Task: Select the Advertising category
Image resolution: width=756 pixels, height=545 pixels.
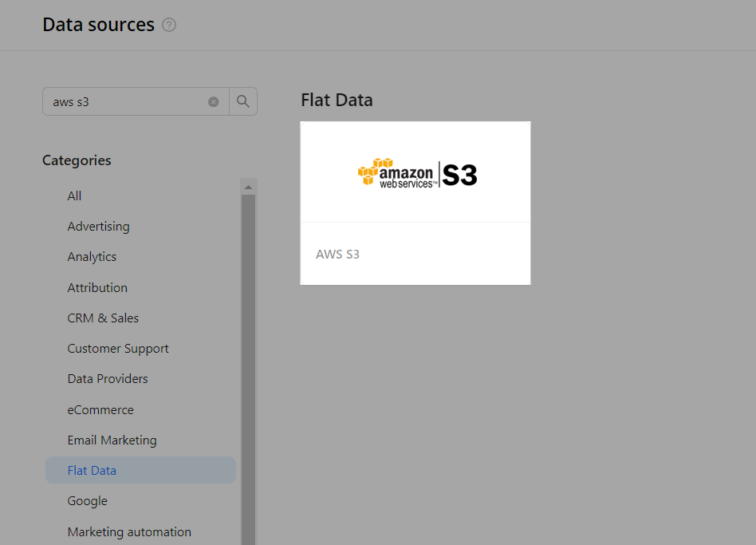Action: [x=98, y=227]
